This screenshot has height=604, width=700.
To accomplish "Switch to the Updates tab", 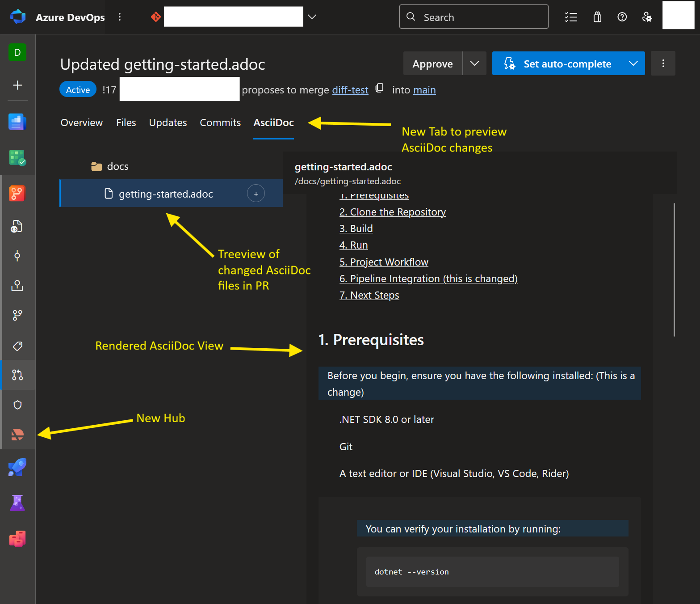I will tap(168, 122).
